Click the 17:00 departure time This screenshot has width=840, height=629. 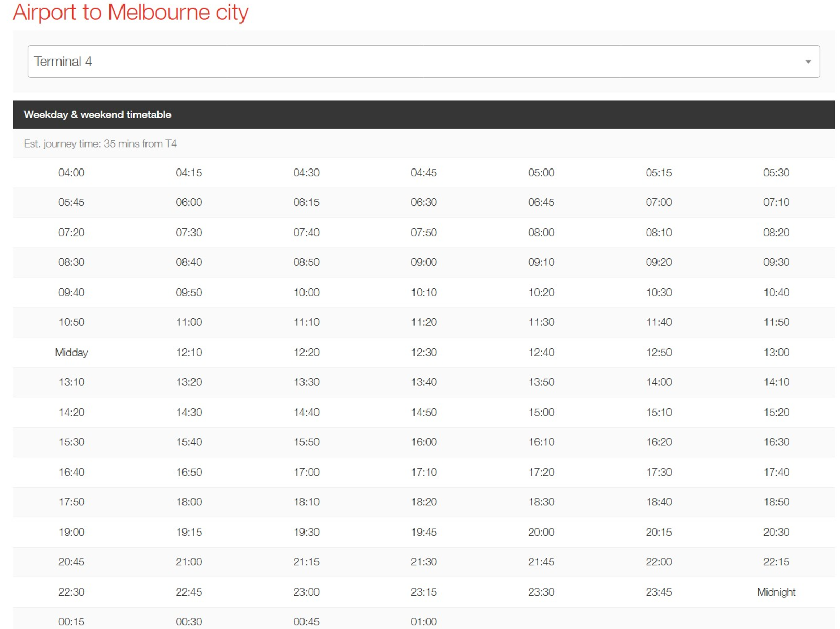coord(306,472)
